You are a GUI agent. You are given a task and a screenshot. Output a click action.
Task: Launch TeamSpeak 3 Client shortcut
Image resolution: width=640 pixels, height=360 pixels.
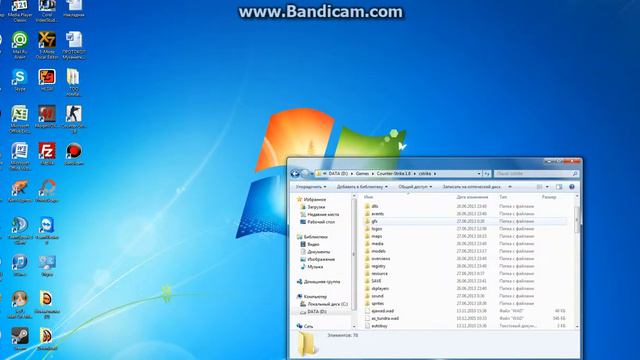click(x=19, y=230)
